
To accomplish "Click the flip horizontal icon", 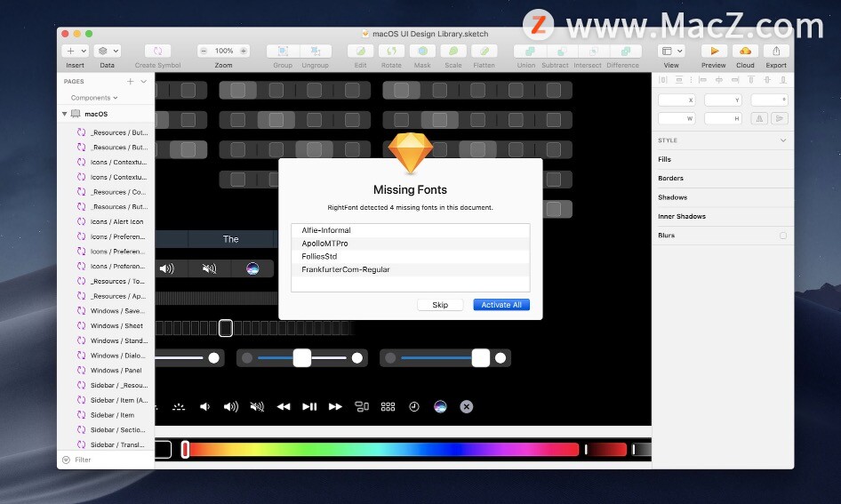I will point(759,118).
